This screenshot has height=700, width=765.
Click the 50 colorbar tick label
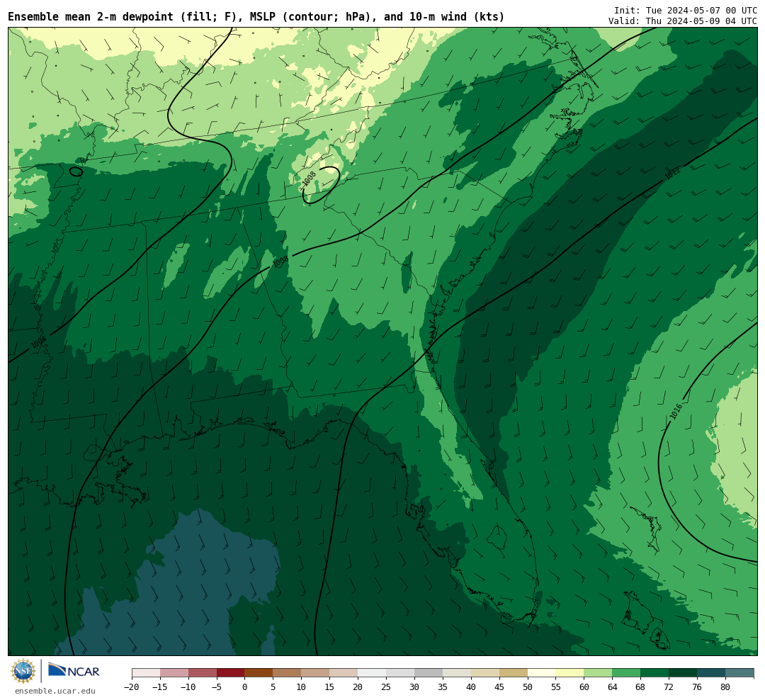click(528, 687)
